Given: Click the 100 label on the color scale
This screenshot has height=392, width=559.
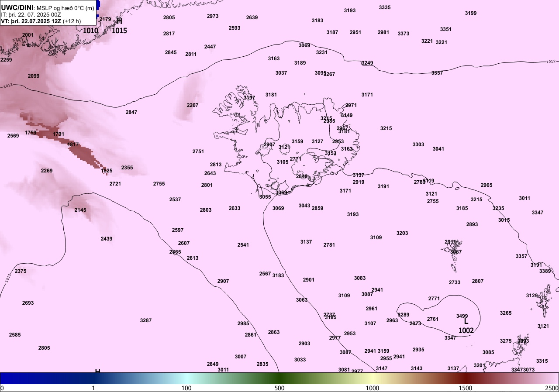Looking at the screenshot, I should 186,388.
